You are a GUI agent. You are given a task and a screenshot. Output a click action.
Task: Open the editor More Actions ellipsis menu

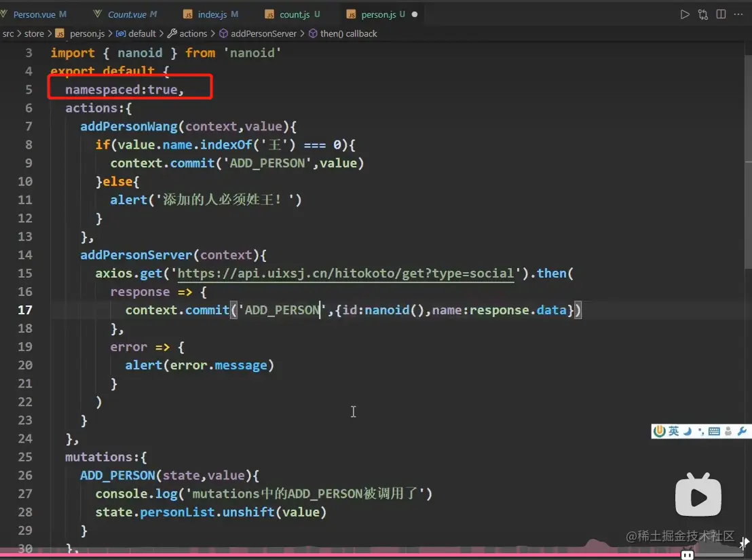click(x=738, y=14)
